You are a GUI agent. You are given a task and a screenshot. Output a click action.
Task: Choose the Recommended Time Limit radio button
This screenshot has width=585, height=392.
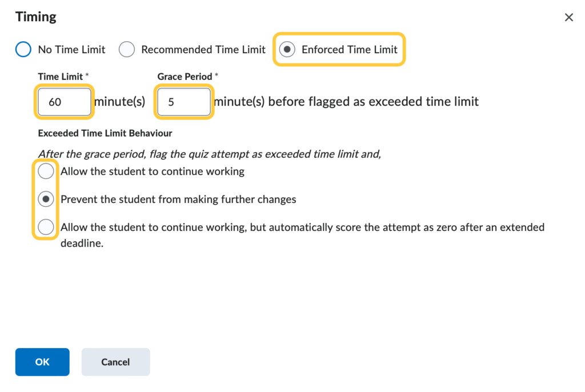point(127,50)
